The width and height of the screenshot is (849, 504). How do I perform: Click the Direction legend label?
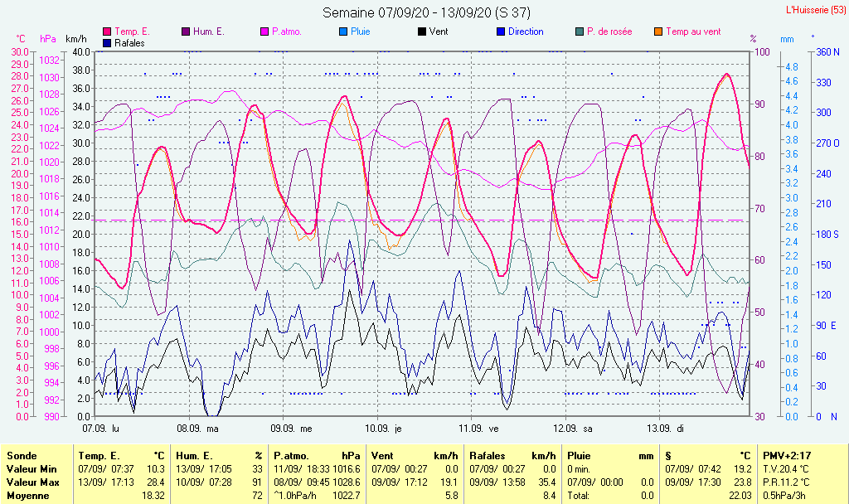tap(526, 32)
